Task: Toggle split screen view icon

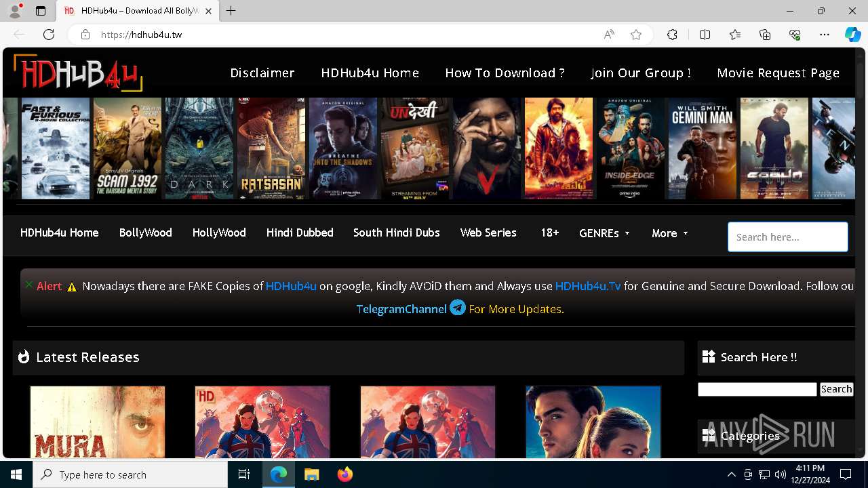Action: (705, 35)
